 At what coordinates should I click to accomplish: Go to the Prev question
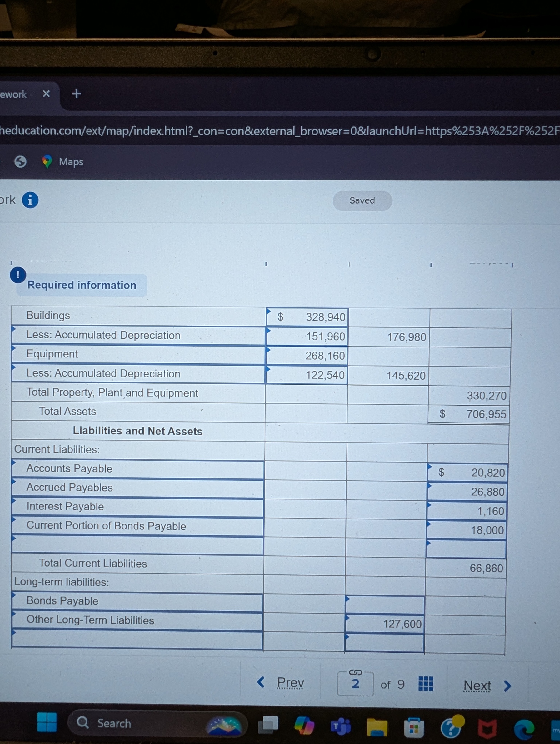(290, 682)
